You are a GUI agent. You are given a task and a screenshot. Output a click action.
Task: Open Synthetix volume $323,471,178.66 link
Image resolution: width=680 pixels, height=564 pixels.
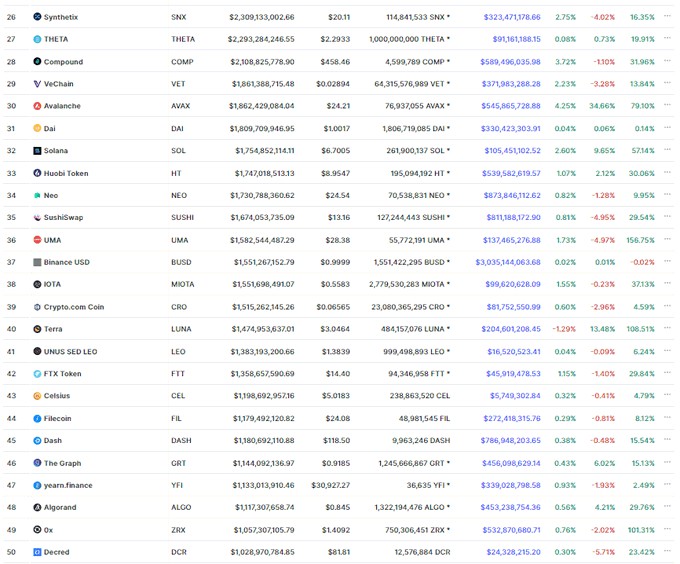tap(512, 17)
